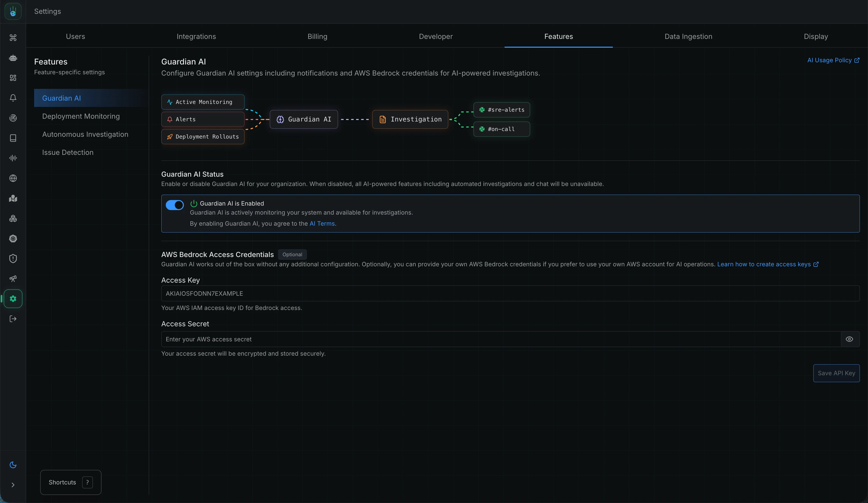Screen dimensions: 868x503
Task: Open the Kubernetes helm wheel sidebar icon
Action: coord(13,239)
